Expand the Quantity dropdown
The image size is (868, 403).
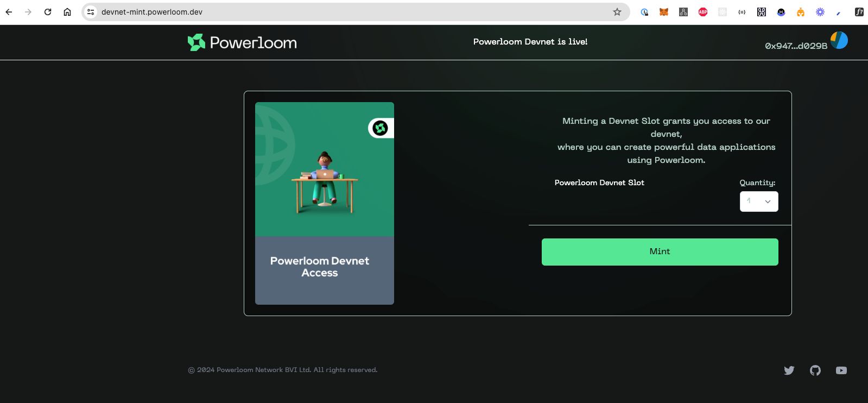click(759, 201)
